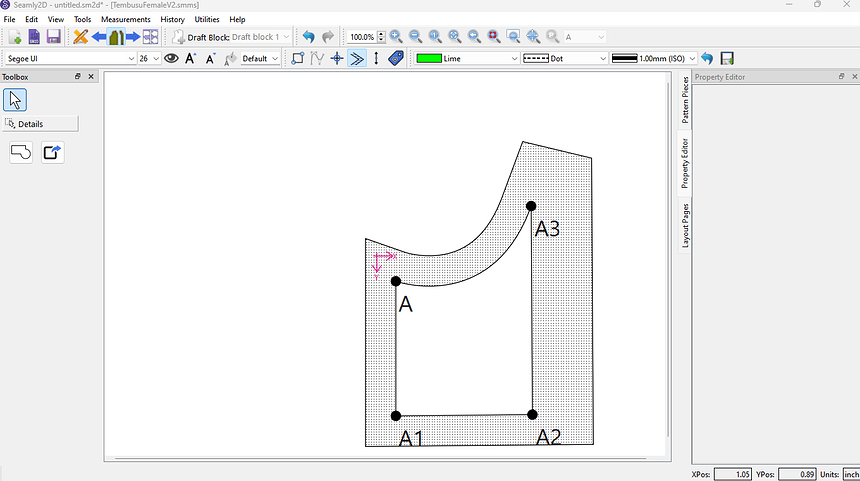The image size is (860, 481).
Task: Click the Piece mode icon in toolbar
Action: click(x=116, y=37)
